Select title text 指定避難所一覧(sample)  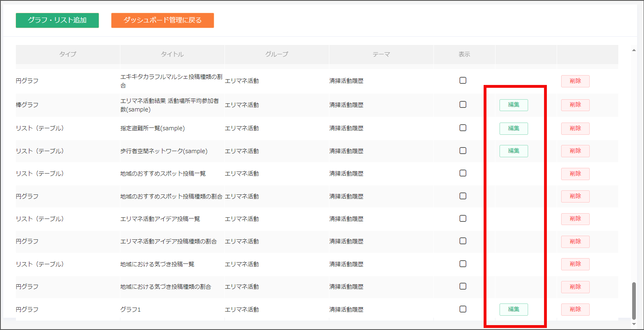pyautogui.click(x=153, y=128)
